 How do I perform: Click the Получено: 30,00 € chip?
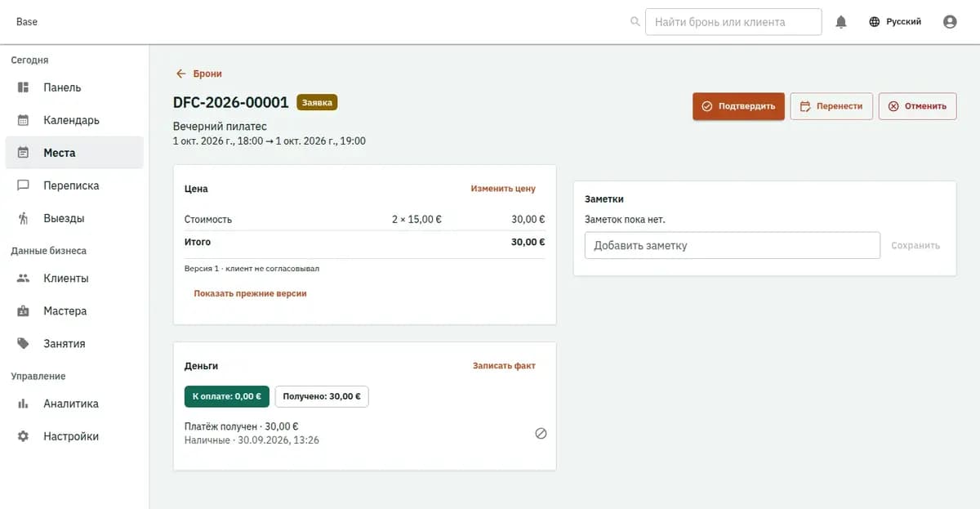click(x=322, y=396)
